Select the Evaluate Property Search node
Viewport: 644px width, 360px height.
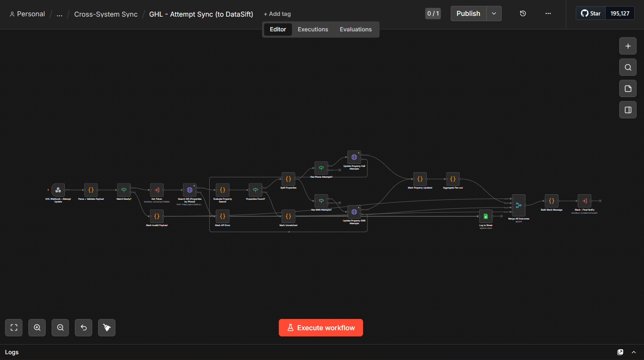click(x=223, y=190)
